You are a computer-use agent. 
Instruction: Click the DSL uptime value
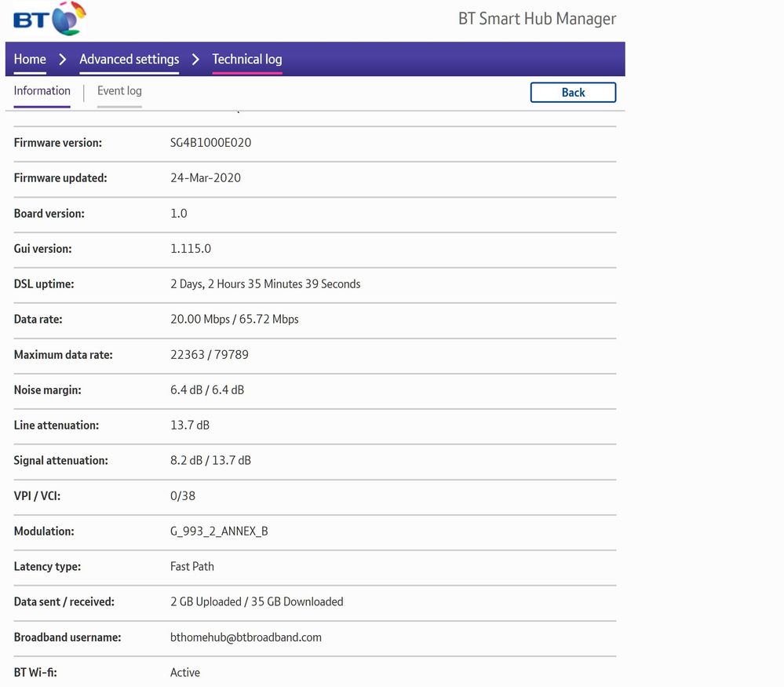[265, 284]
